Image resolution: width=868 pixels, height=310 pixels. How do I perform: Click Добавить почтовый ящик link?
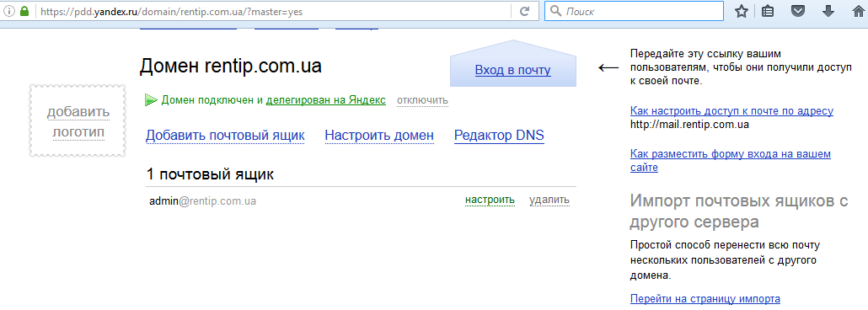[225, 136]
